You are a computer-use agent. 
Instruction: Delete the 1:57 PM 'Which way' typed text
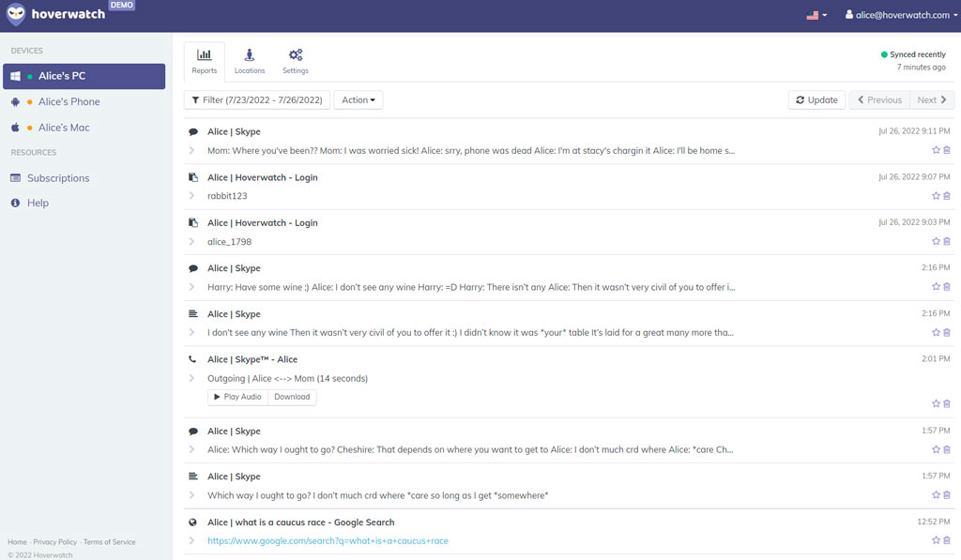[947, 495]
